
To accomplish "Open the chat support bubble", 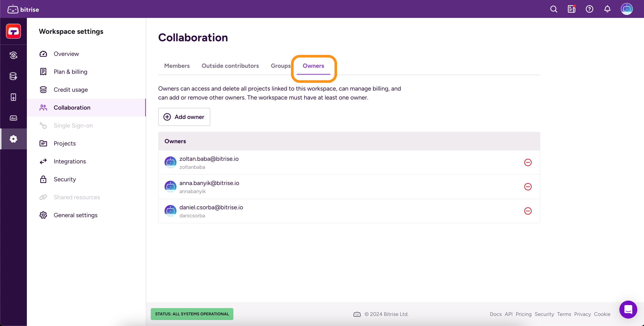I will (628, 310).
